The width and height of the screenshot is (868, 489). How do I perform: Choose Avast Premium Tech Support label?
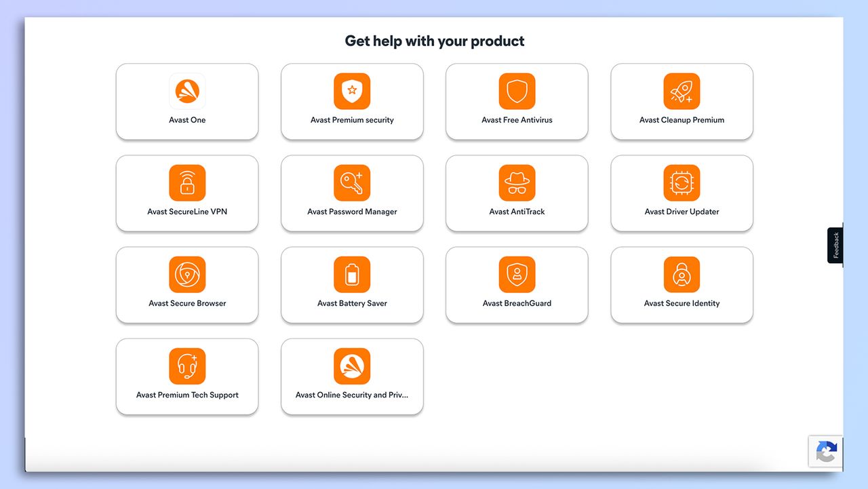pyautogui.click(x=187, y=395)
